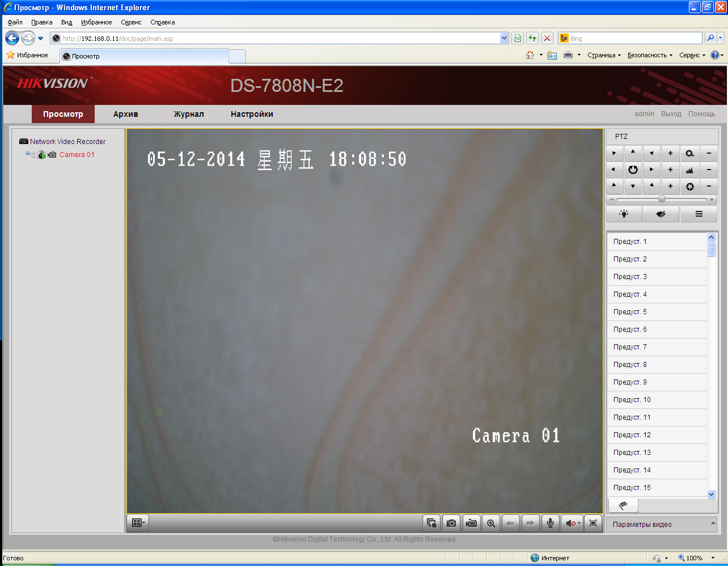Toggle the PTZ light bulb button
This screenshot has width=728, height=566.
624,214
